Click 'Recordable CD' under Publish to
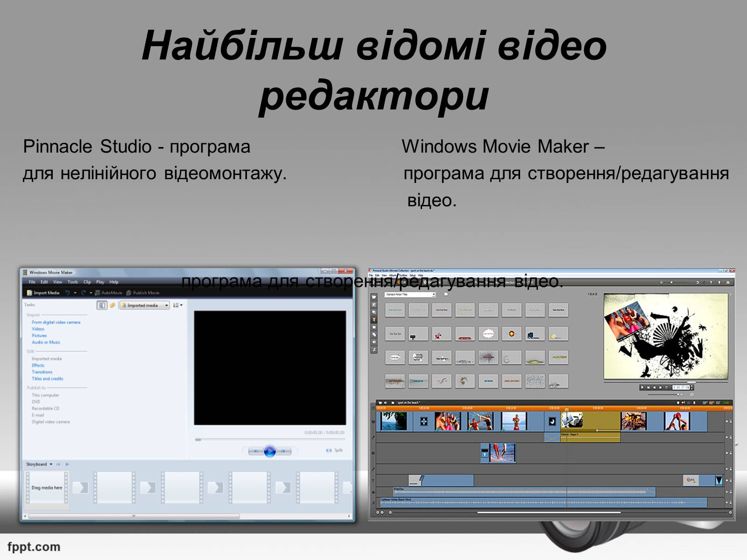Image resolution: width=747 pixels, height=560 pixels. tap(45, 408)
